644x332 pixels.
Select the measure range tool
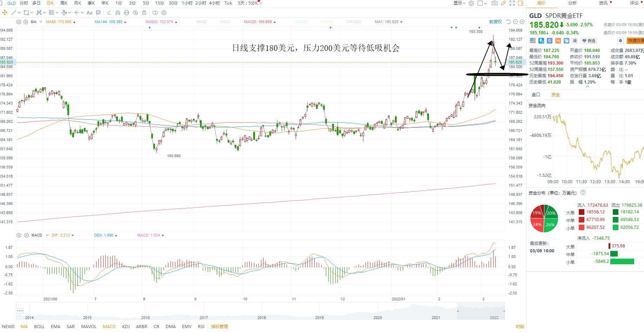pos(64,13)
